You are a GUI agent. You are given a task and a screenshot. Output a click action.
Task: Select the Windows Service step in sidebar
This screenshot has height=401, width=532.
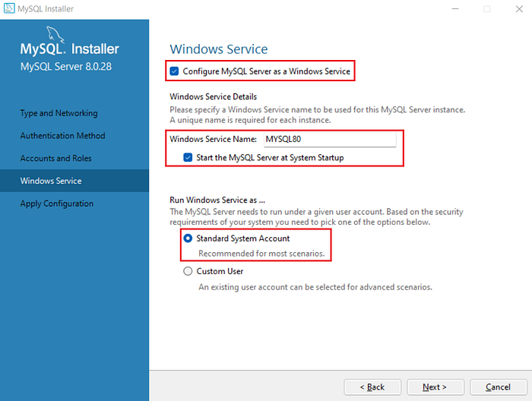pyautogui.click(x=74, y=181)
